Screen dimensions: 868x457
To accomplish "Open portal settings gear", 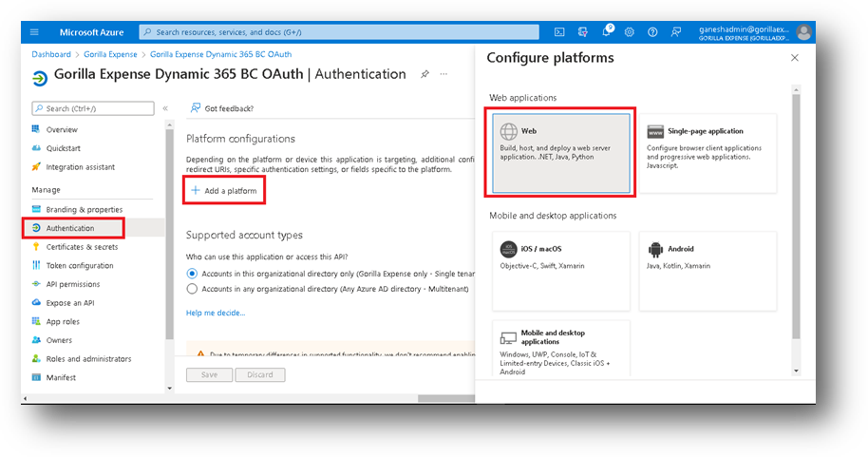I will pos(630,32).
